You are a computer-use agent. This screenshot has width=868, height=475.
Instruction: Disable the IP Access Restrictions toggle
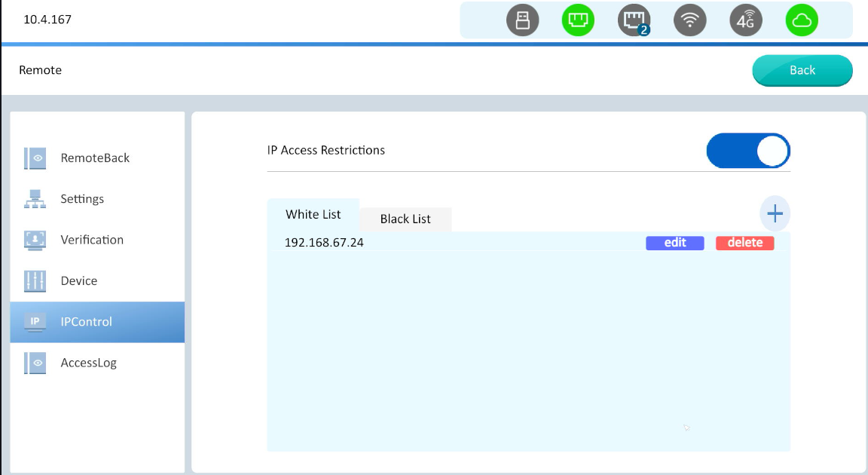click(x=747, y=151)
